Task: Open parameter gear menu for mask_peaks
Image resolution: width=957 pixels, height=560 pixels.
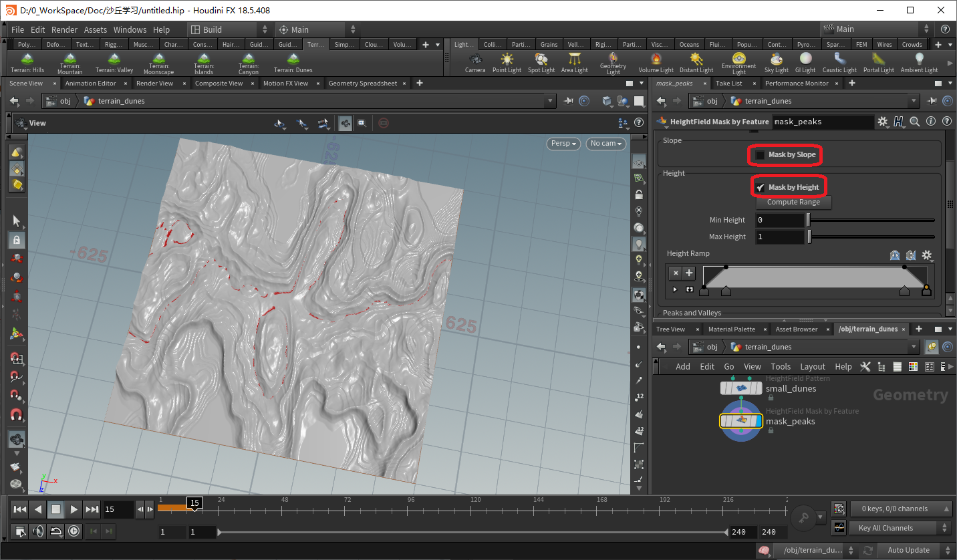Action: tap(883, 122)
